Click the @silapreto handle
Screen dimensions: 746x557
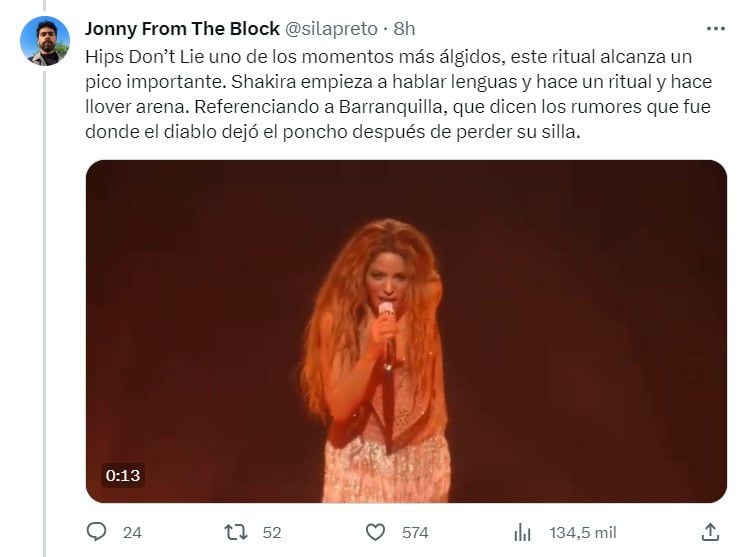click(331, 29)
